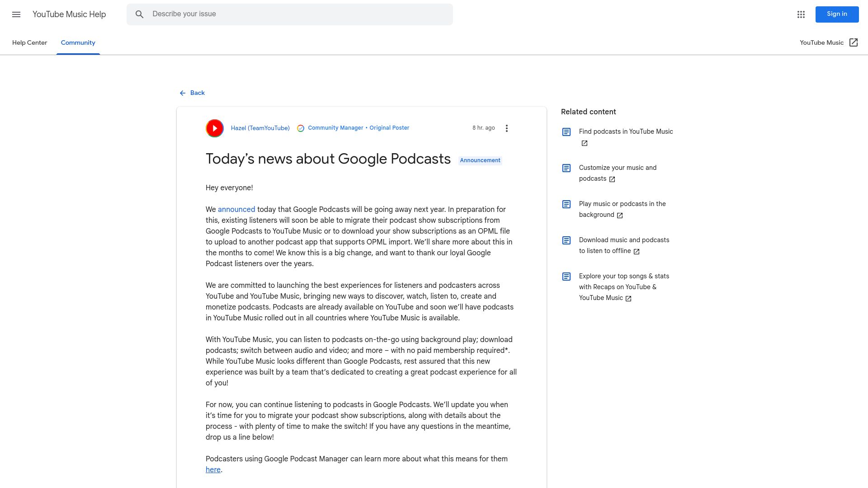Click the Announcement tag label
Screen dimensions: 868x488
point(480,160)
